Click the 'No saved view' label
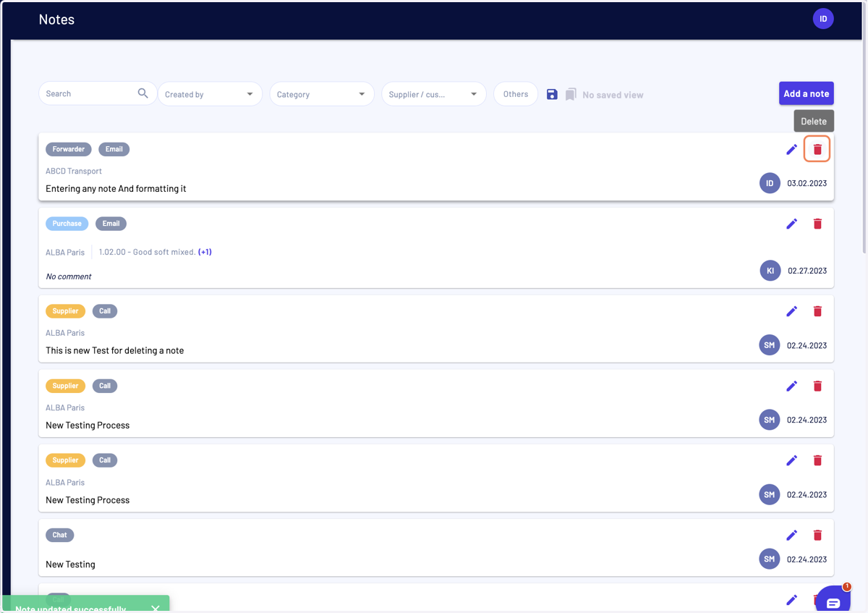This screenshot has width=868, height=613. [x=613, y=95]
